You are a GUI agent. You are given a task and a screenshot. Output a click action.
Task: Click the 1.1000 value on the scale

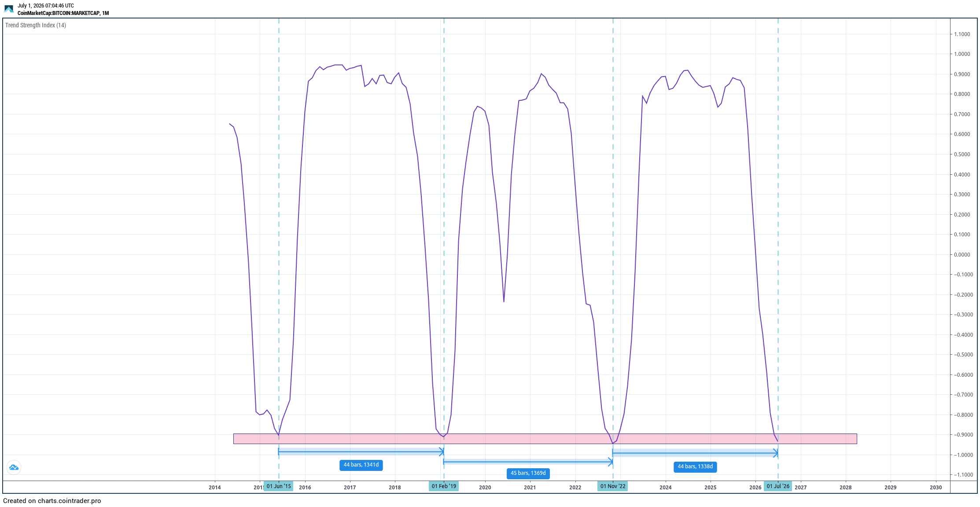click(x=962, y=34)
